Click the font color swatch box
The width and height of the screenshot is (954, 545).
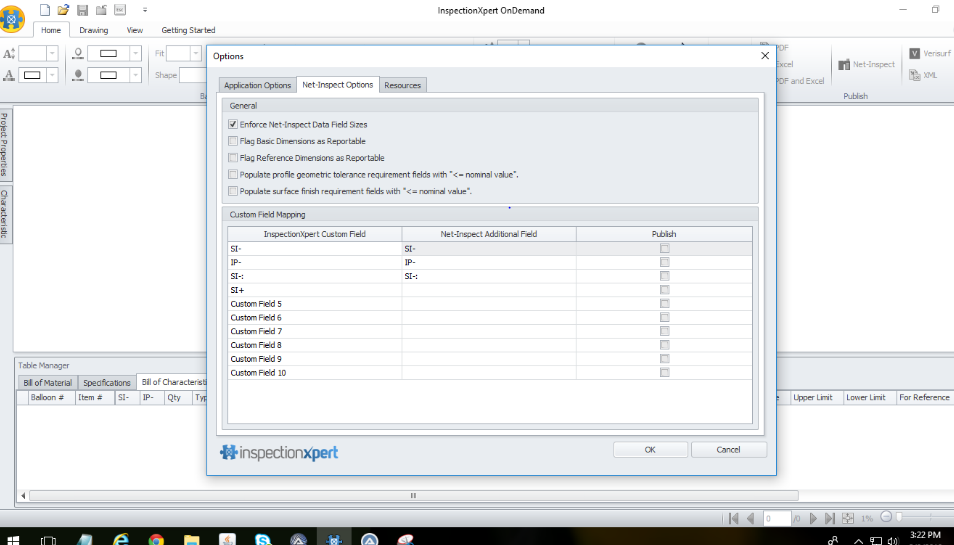[x=32, y=75]
